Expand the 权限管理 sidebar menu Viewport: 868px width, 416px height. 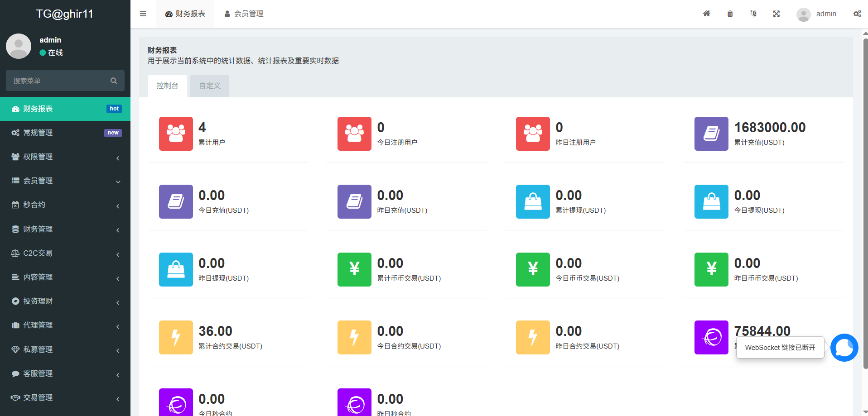(x=65, y=157)
